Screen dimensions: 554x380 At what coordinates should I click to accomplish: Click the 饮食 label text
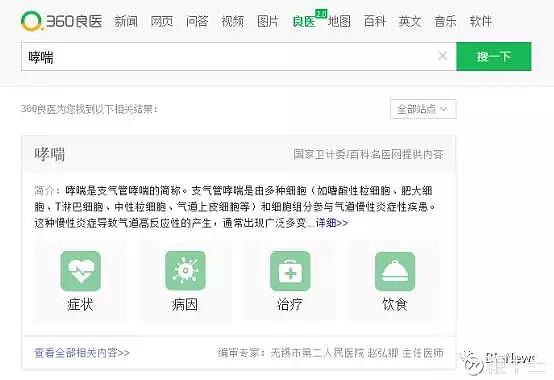[x=395, y=304]
